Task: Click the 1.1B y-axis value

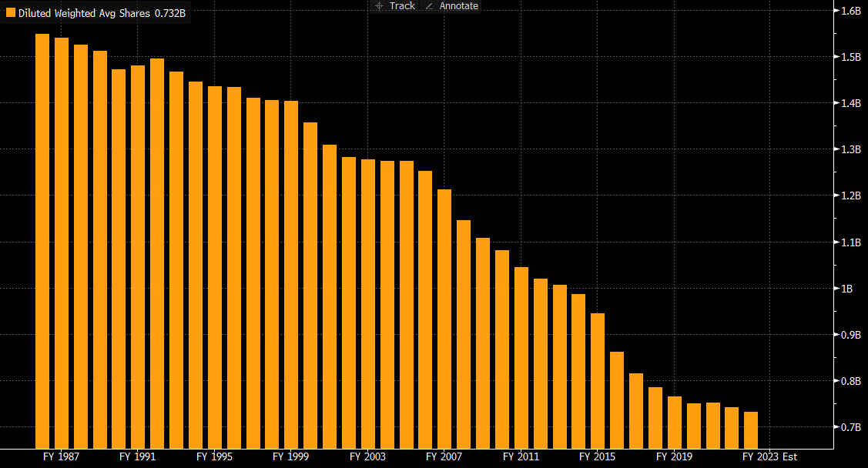Action: click(x=851, y=242)
